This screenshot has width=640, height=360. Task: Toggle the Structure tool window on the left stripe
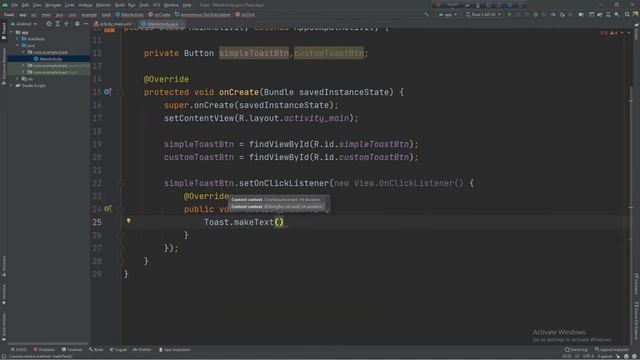coord(4,266)
